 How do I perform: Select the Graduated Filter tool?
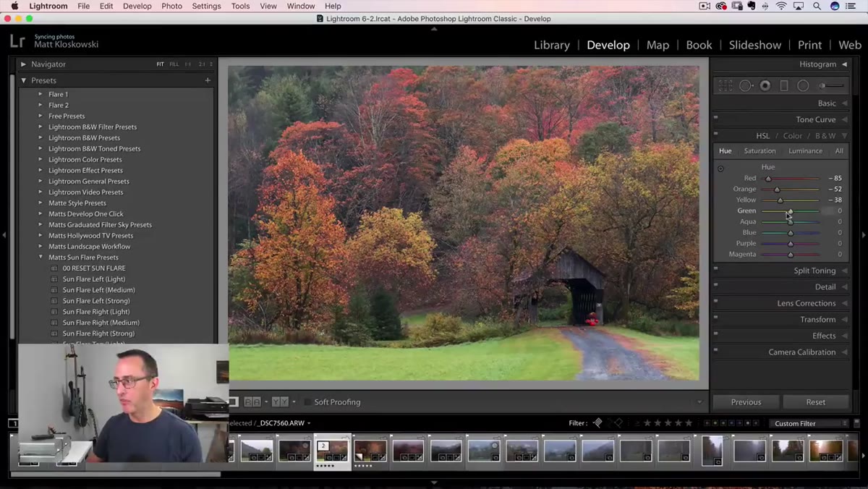(x=784, y=85)
